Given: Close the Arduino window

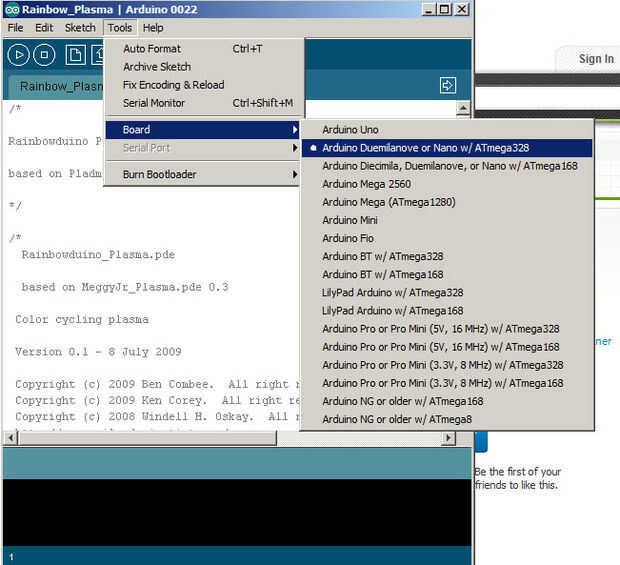Looking at the screenshot, I should click(461, 9).
